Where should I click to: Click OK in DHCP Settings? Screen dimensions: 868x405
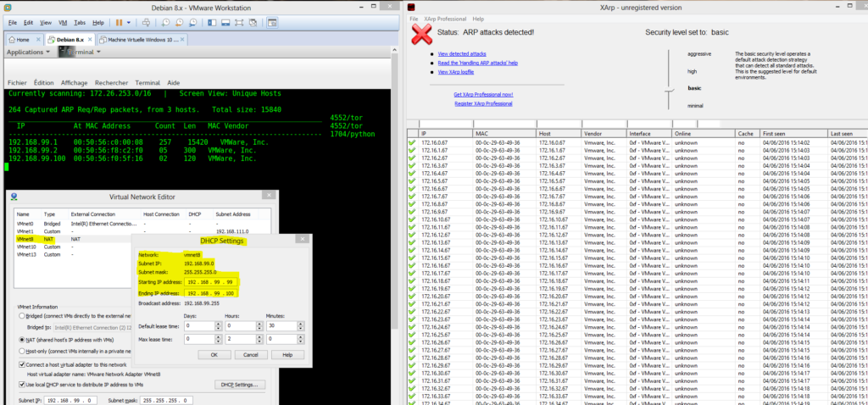click(x=214, y=355)
